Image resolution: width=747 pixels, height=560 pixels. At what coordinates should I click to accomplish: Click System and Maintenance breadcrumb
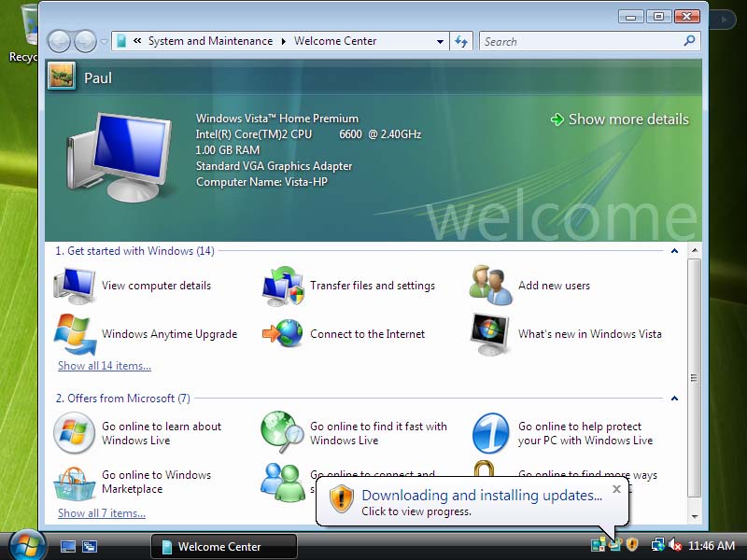[x=211, y=41]
